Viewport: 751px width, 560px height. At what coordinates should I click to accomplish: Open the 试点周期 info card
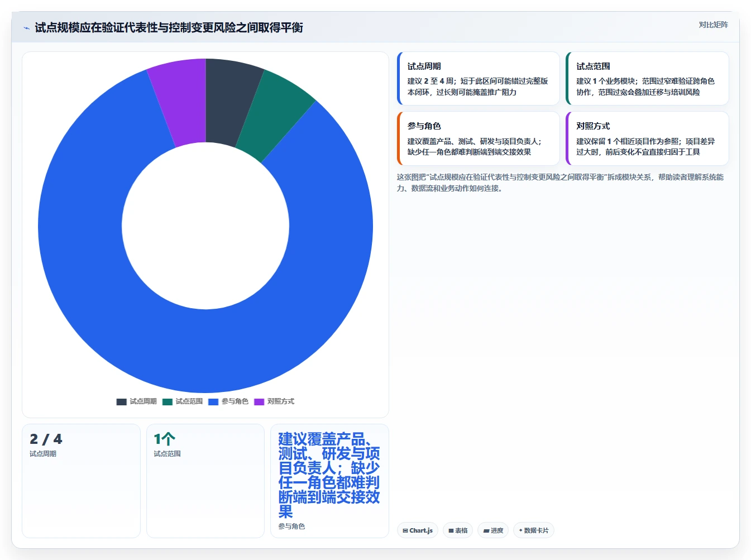point(478,78)
